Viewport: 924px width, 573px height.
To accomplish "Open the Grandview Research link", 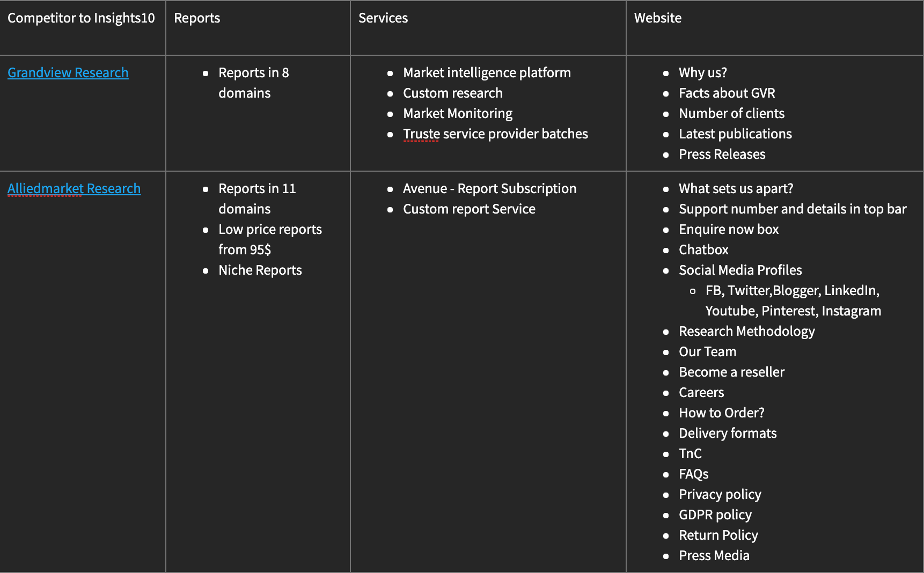I will click(68, 72).
